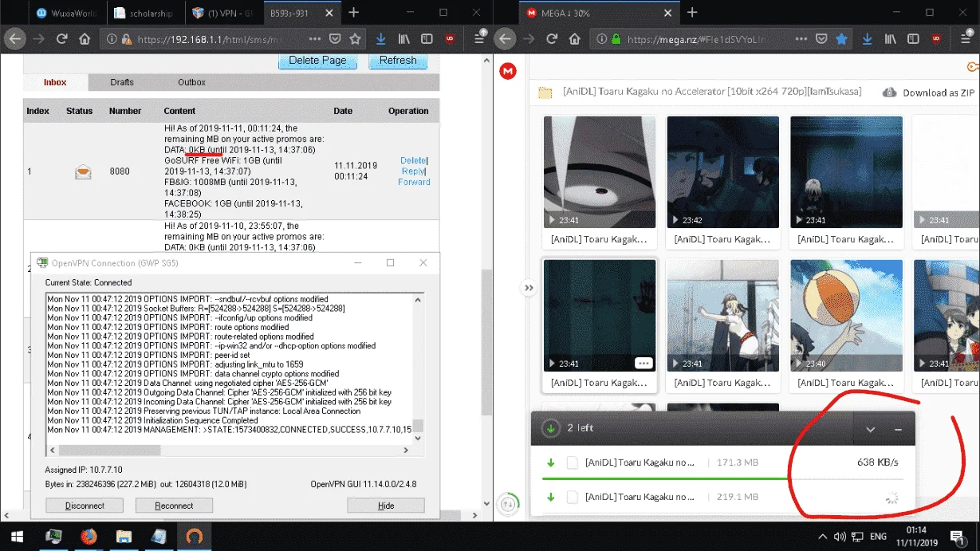This screenshot has width=980, height=551.
Task: Open the MEGA transfers circular icon
Action: coord(508,503)
